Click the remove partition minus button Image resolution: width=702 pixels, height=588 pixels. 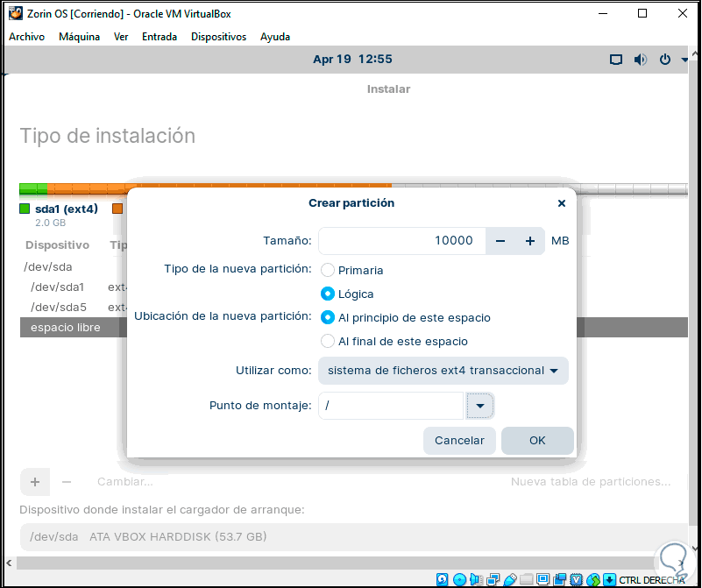point(67,482)
